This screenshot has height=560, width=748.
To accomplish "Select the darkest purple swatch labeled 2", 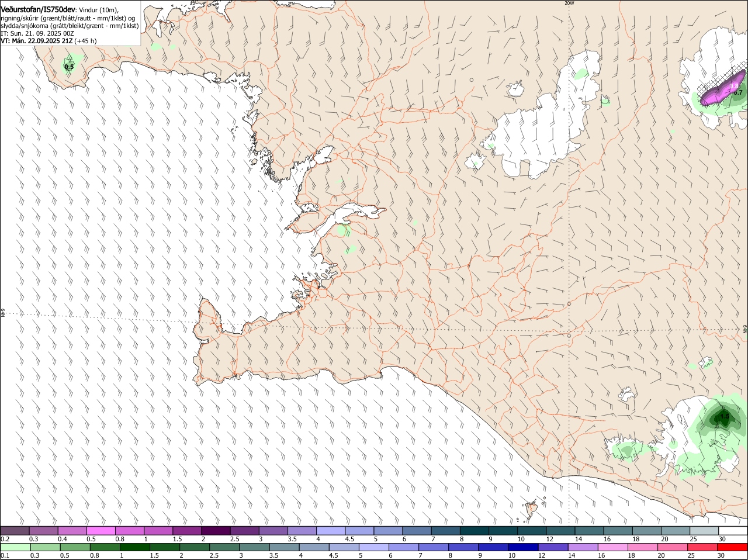I will pos(216,531).
